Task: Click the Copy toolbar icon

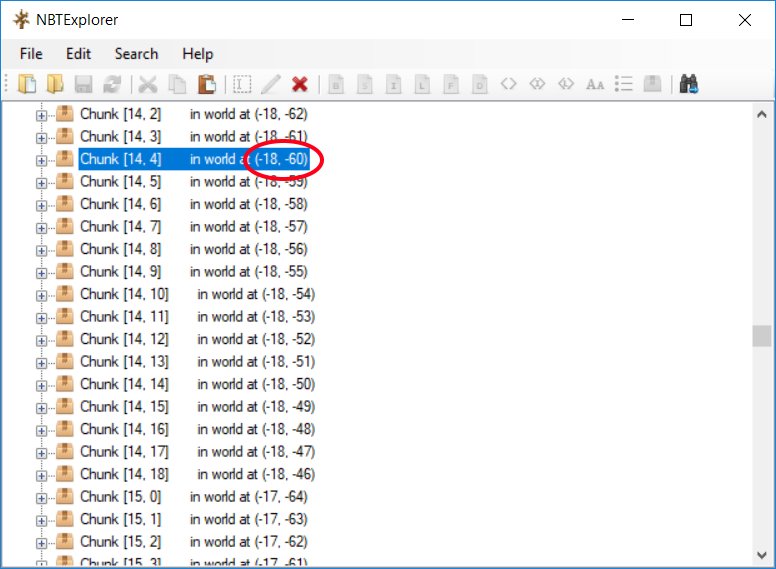Action: [177, 84]
